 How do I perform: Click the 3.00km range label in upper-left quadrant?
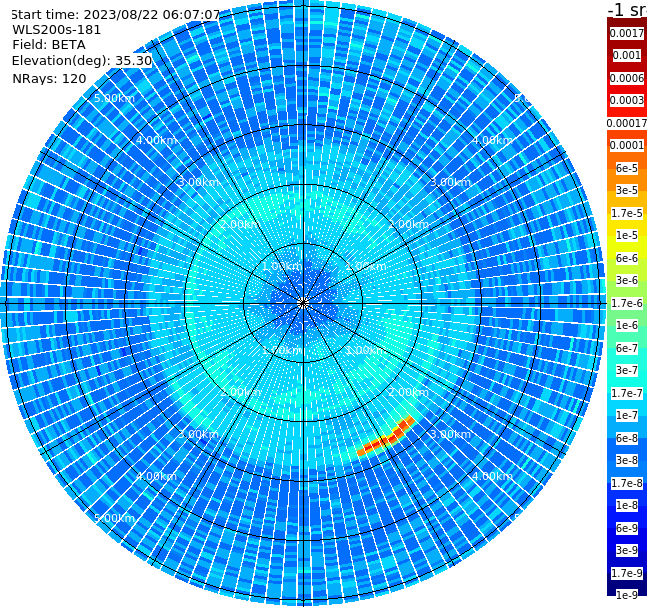[198, 182]
